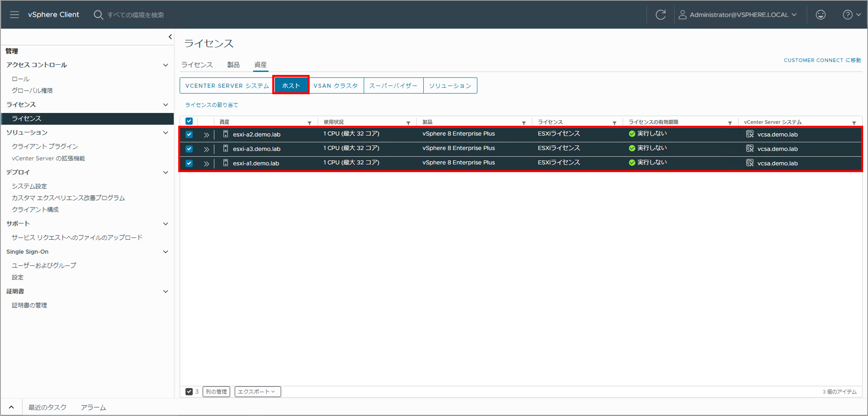Open the help question mark menu

coord(852,14)
